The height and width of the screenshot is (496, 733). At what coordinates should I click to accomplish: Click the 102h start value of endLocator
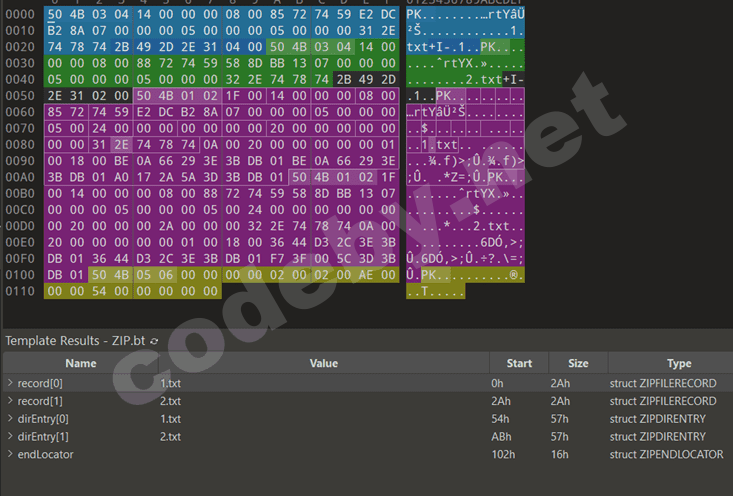pyautogui.click(x=503, y=454)
